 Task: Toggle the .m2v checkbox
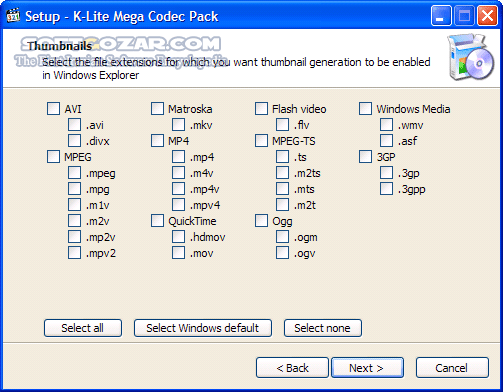[74, 221]
